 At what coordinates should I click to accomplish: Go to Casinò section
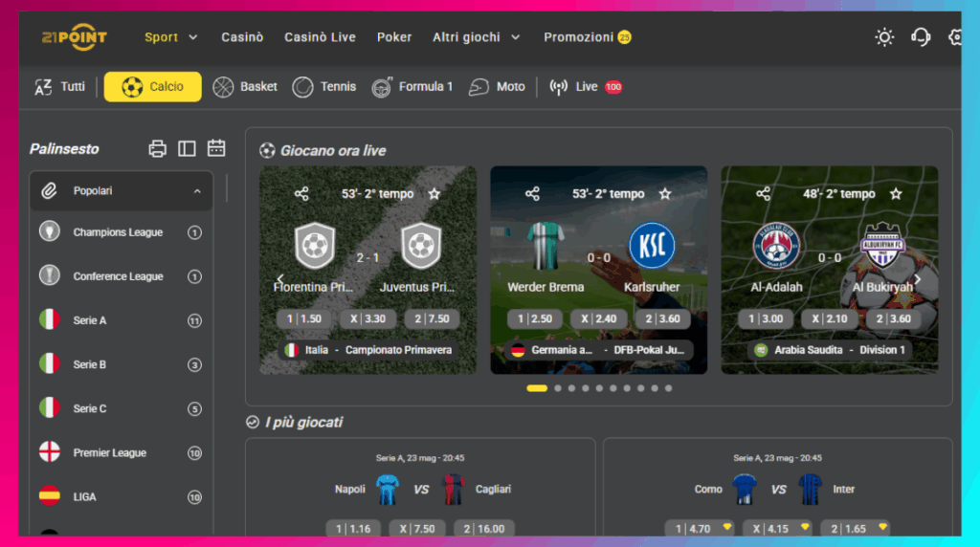(x=242, y=37)
